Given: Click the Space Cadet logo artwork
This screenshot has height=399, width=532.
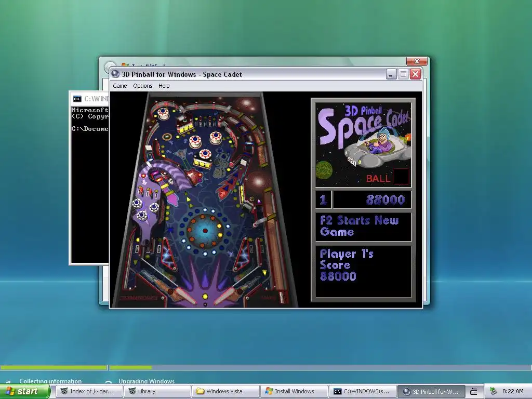Looking at the screenshot, I should click(x=363, y=145).
